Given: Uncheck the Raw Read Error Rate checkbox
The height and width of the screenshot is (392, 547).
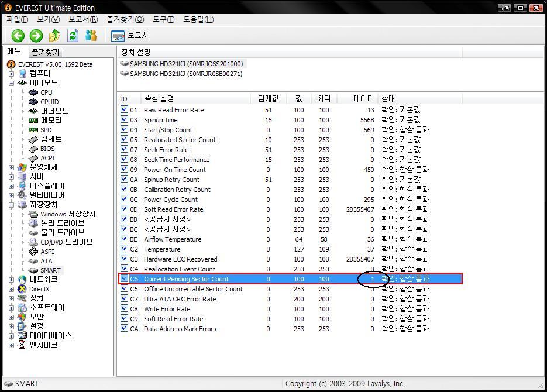Looking at the screenshot, I should (124, 109).
